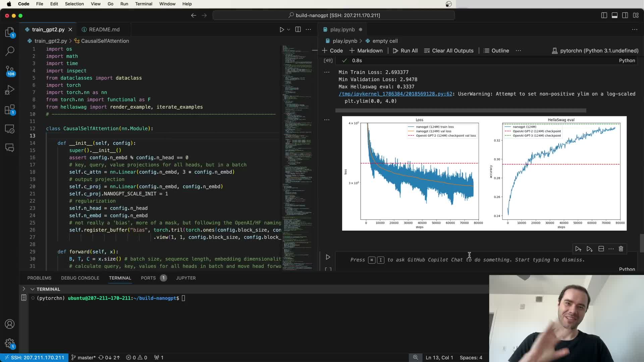The height and width of the screenshot is (362, 644).
Task: Delete the empty notebook cell with trash icon
Action: tap(621, 249)
